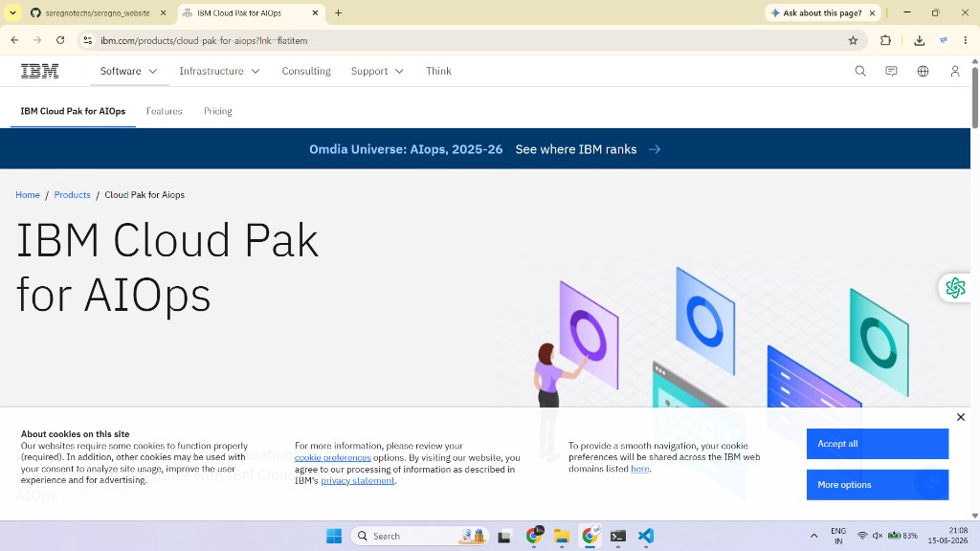Viewport: 980px width, 551px height.
Task: Open the battery 83% status
Action: point(903,536)
